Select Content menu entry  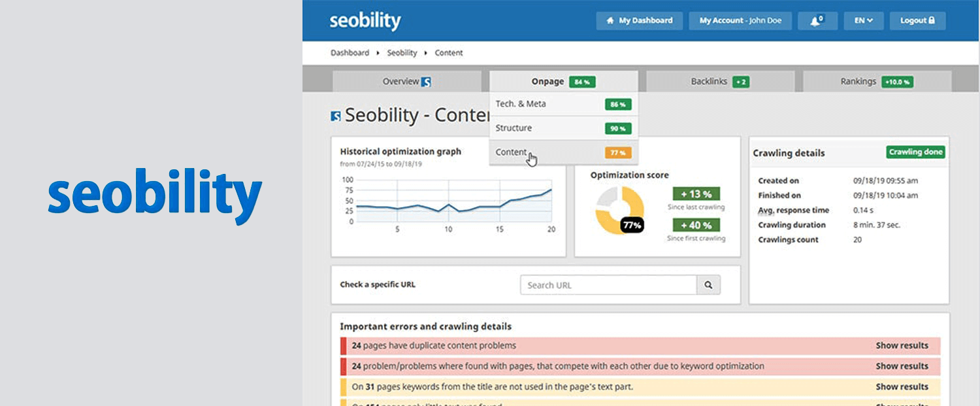[x=563, y=152]
